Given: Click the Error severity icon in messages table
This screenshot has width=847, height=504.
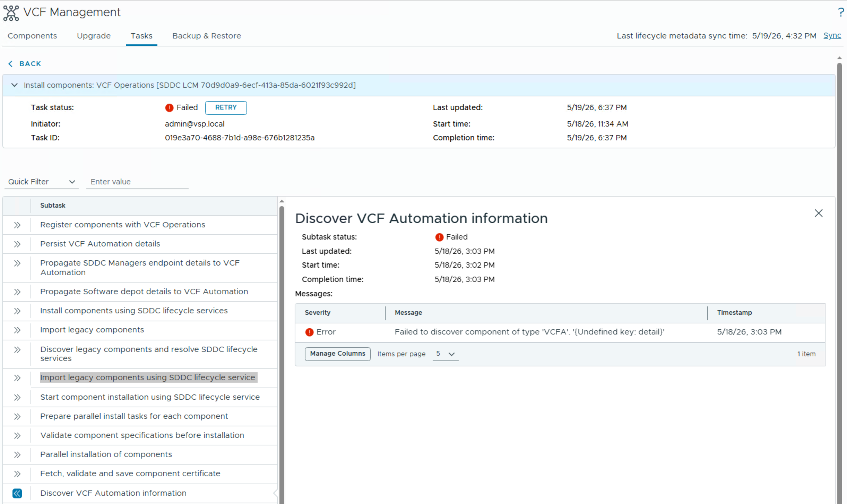Looking at the screenshot, I should [x=309, y=332].
